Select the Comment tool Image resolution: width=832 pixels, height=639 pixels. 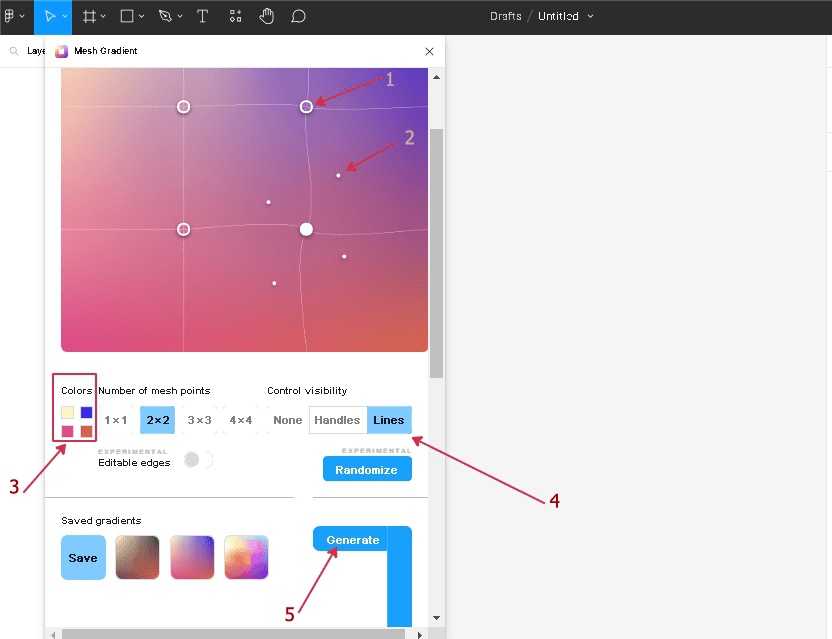(x=298, y=16)
